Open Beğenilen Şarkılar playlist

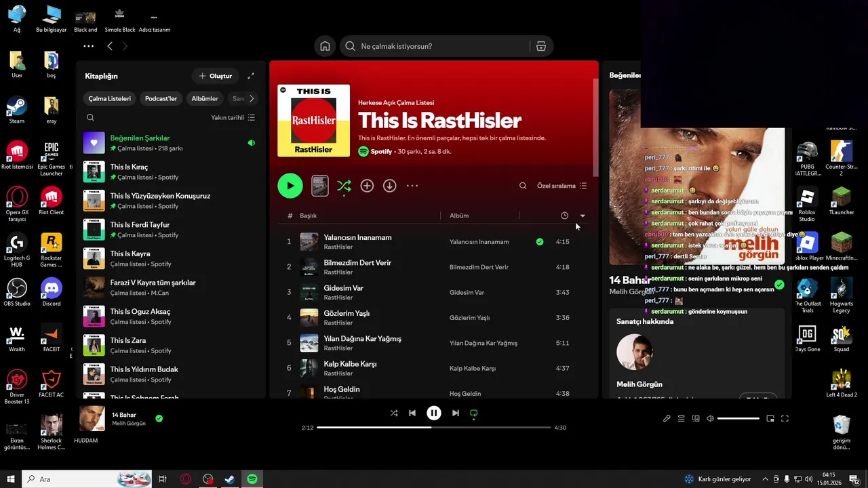(170, 143)
